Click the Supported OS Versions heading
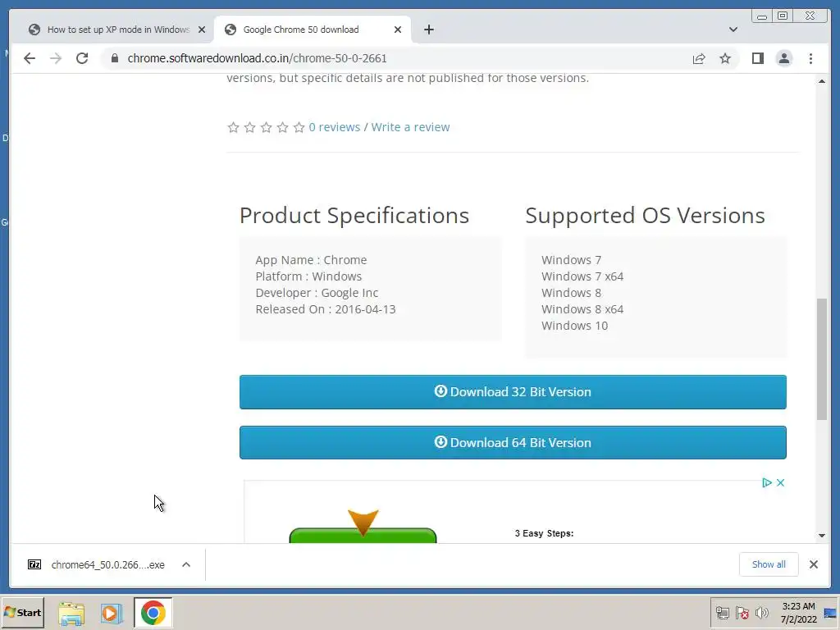Screen dimensions: 840x630 point(645,216)
